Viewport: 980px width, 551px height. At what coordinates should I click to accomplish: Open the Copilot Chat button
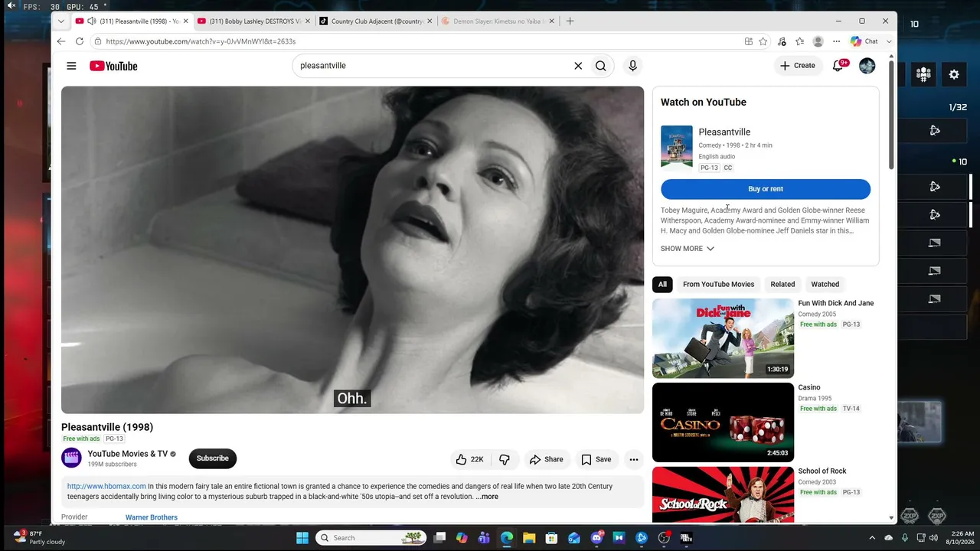point(865,41)
